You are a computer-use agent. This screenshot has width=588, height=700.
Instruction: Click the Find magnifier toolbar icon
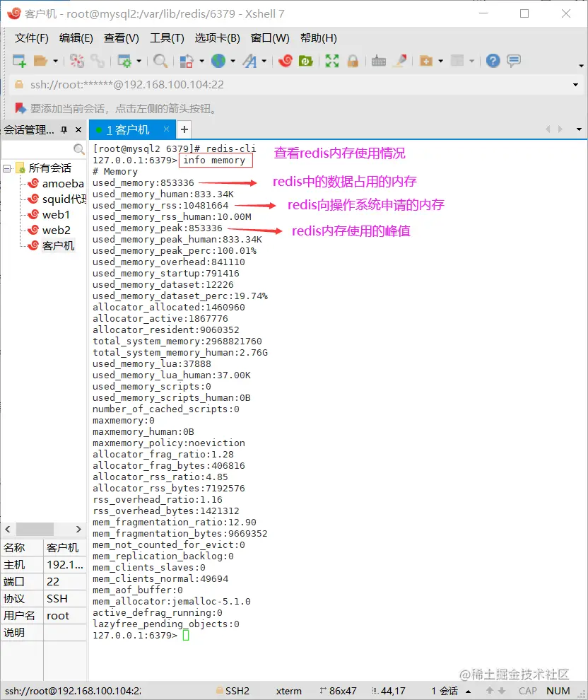[x=160, y=61]
